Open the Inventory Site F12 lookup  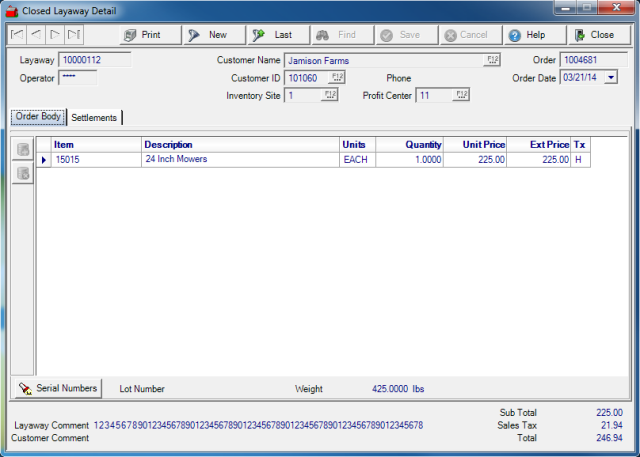pos(329,96)
